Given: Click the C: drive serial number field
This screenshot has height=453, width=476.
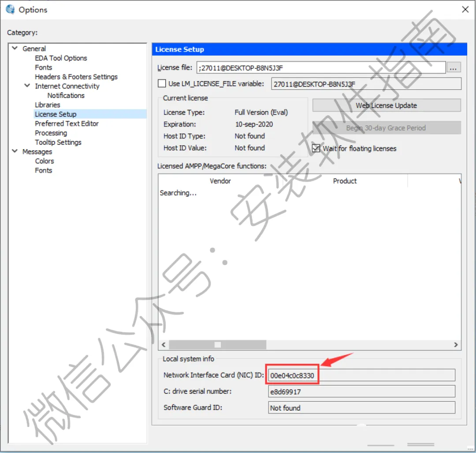Looking at the screenshot, I should pyautogui.click(x=361, y=392).
